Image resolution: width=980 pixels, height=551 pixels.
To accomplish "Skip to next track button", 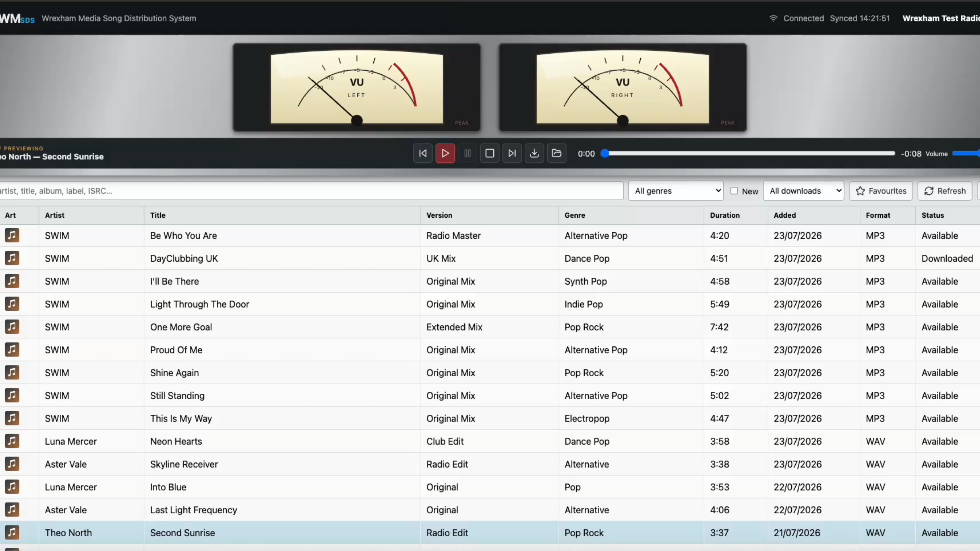I will click(x=512, y=153).
